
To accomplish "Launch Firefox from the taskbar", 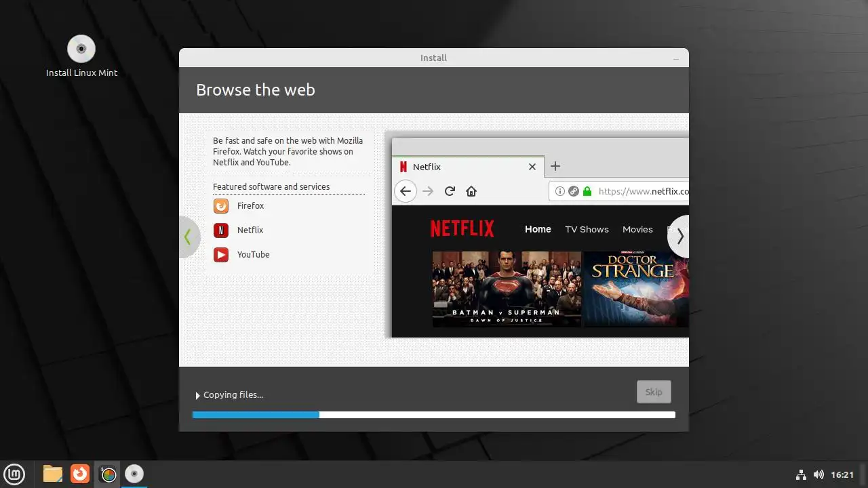I will pyautogui.click(x=80, y=474).
